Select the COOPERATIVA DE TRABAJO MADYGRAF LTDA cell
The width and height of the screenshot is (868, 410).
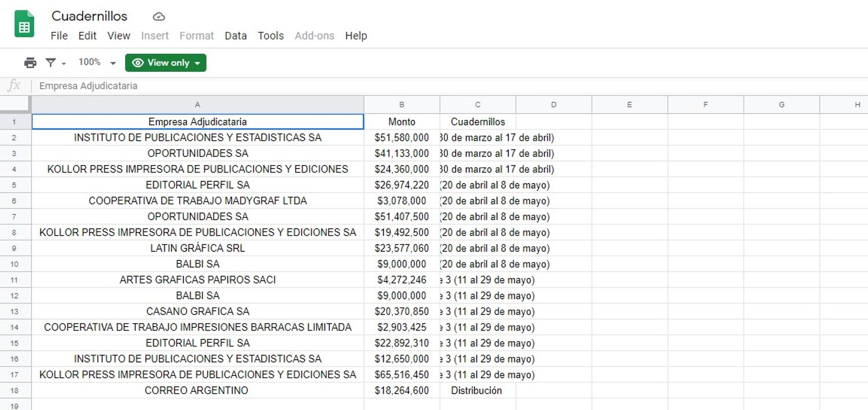(197, 201)
